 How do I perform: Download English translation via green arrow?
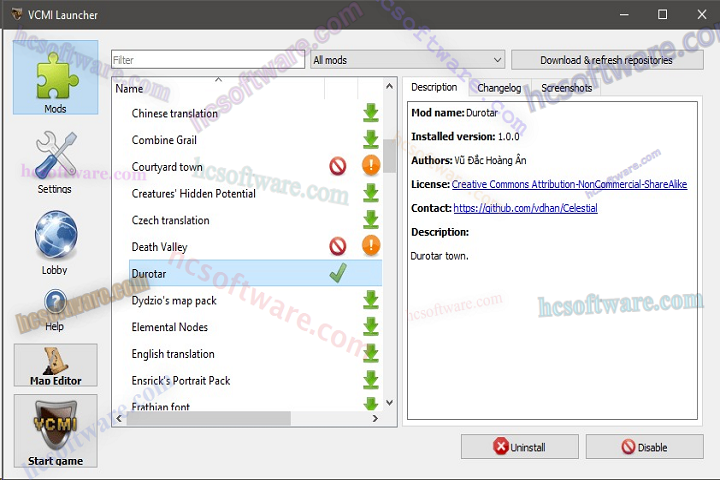[x=371, y=353]
